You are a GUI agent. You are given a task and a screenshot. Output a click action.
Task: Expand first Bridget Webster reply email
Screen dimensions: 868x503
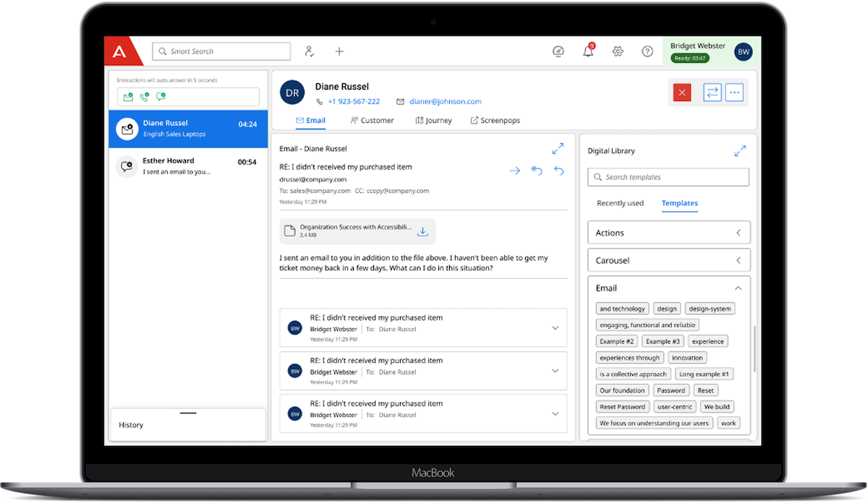555,328
